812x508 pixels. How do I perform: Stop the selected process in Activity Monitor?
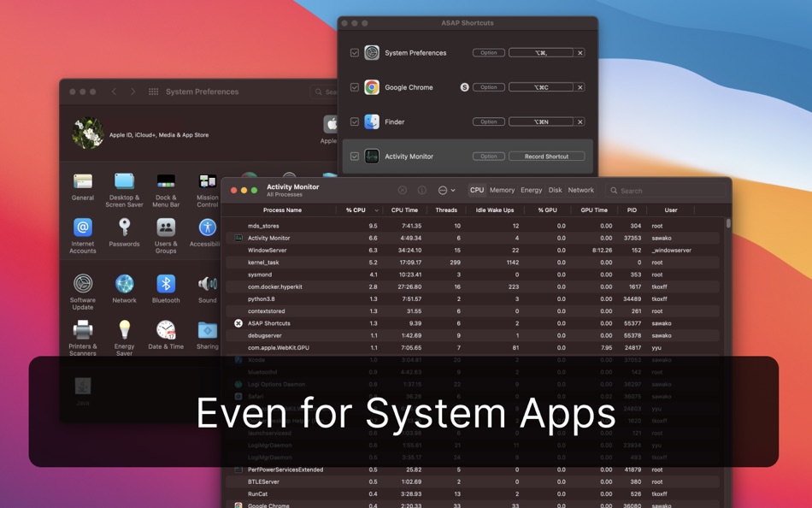point(403,190)
